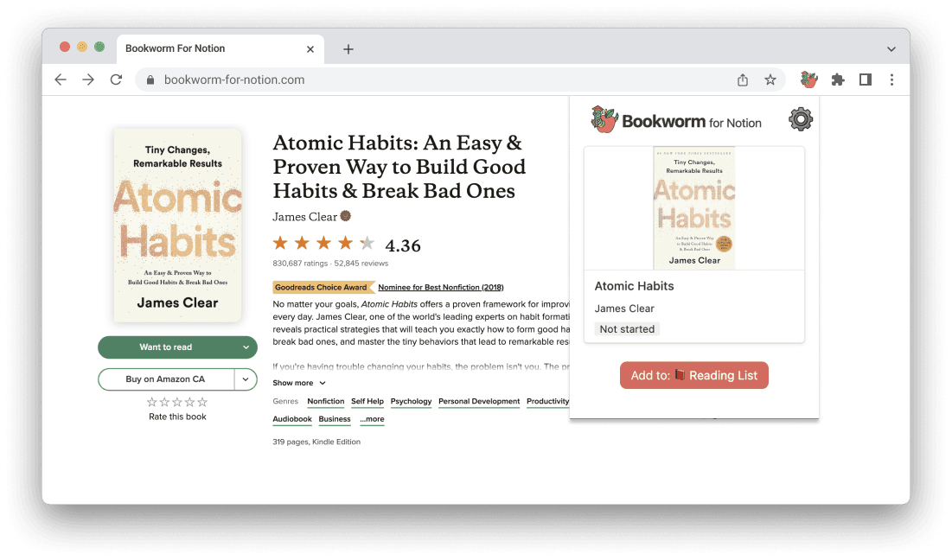The image size is (952, 560).
Task: Give a five-star rating under Rate this book
Action: tap(202, 402)
